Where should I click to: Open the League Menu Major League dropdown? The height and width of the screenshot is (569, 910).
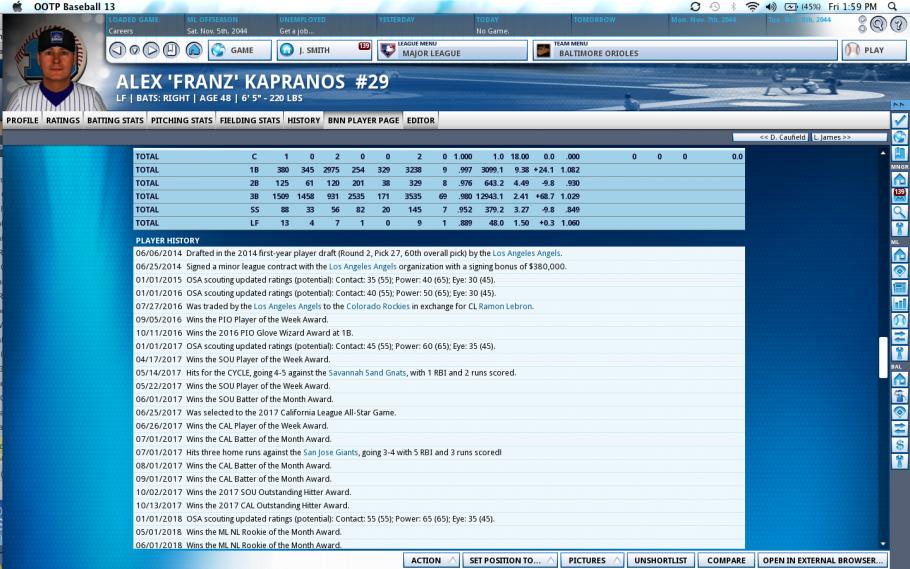point(452,50)
